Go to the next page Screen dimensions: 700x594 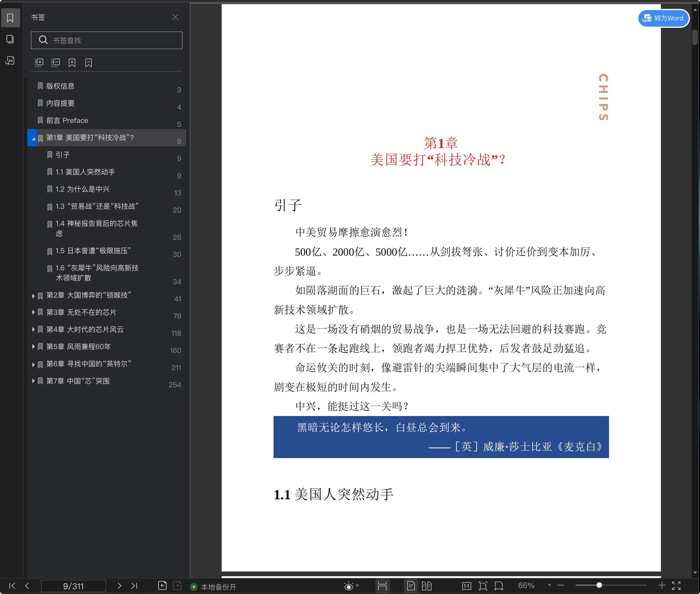click(x=119, y=586)
